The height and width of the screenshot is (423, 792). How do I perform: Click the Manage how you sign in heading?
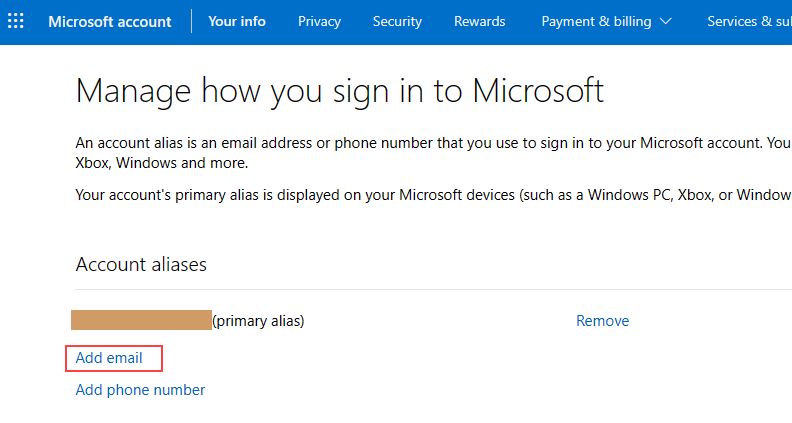click(x=340, y=91)
